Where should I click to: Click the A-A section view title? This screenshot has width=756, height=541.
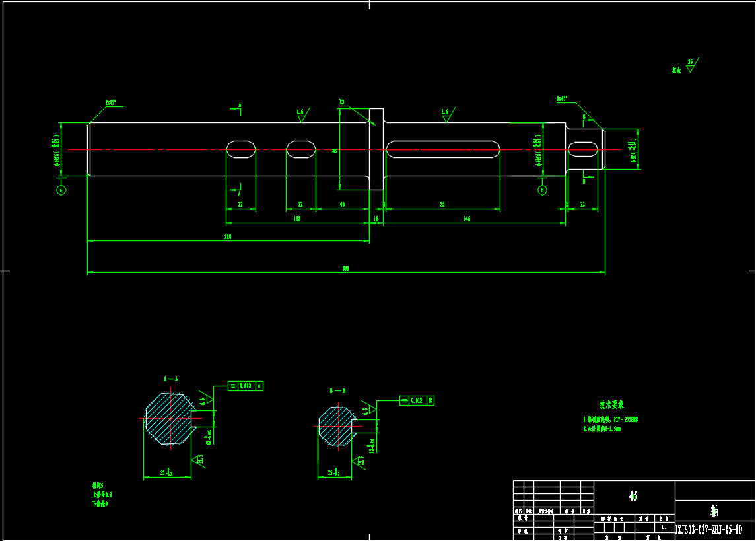(171, 379)
